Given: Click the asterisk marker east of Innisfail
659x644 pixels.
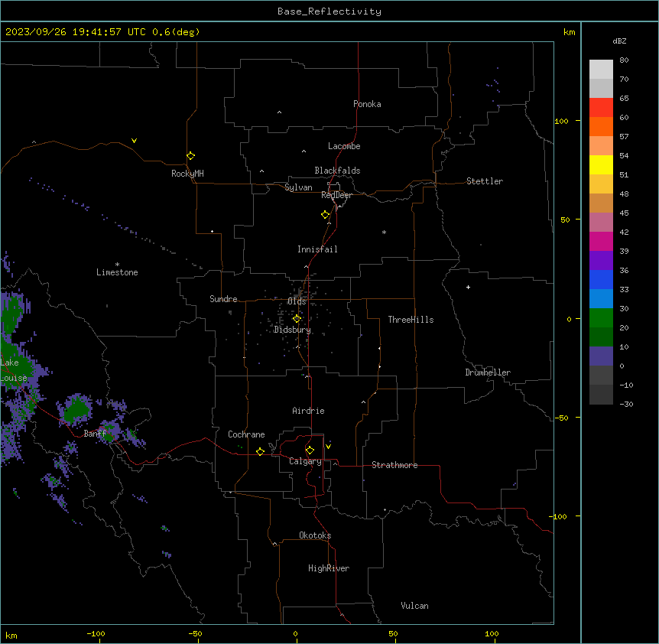Looking at the screenshot, I should [x=384, y=232].
